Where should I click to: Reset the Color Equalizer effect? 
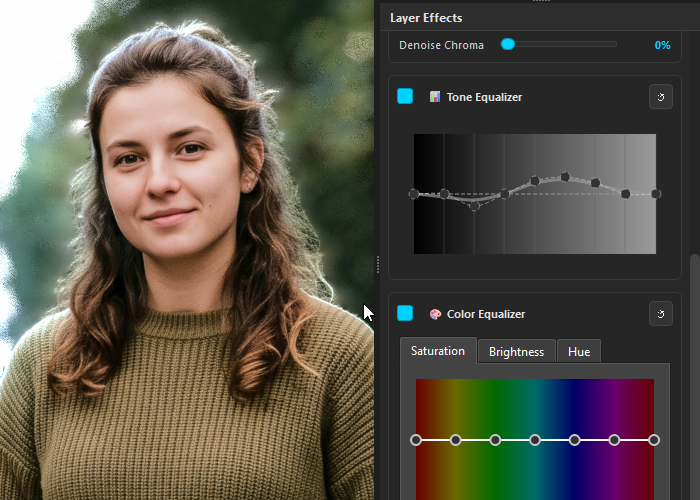(661, 314)
